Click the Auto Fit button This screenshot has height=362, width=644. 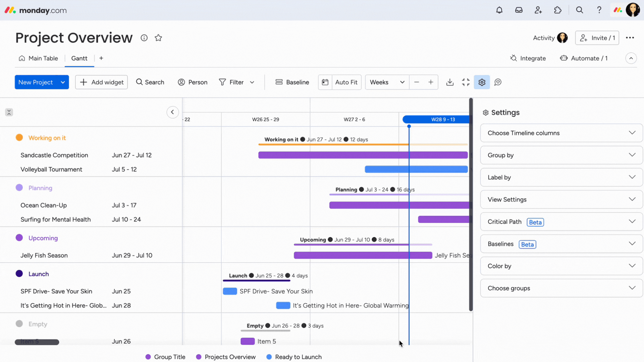[x=346, y=82]
